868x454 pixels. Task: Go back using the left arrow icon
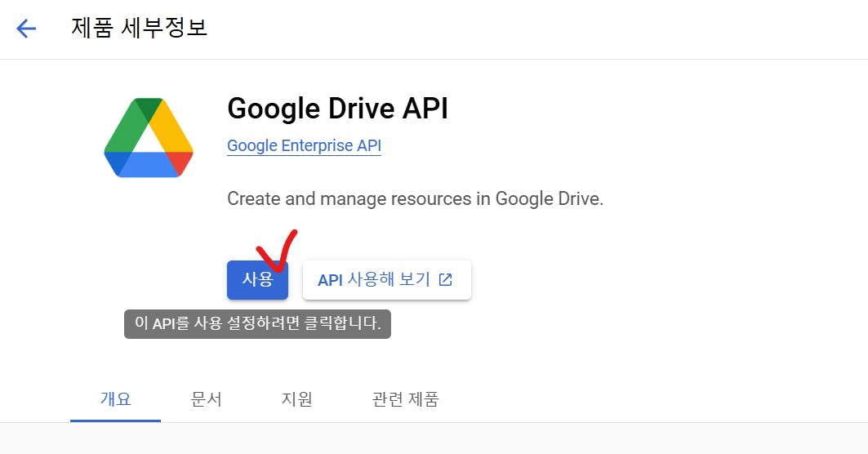[x=26, y=29]
